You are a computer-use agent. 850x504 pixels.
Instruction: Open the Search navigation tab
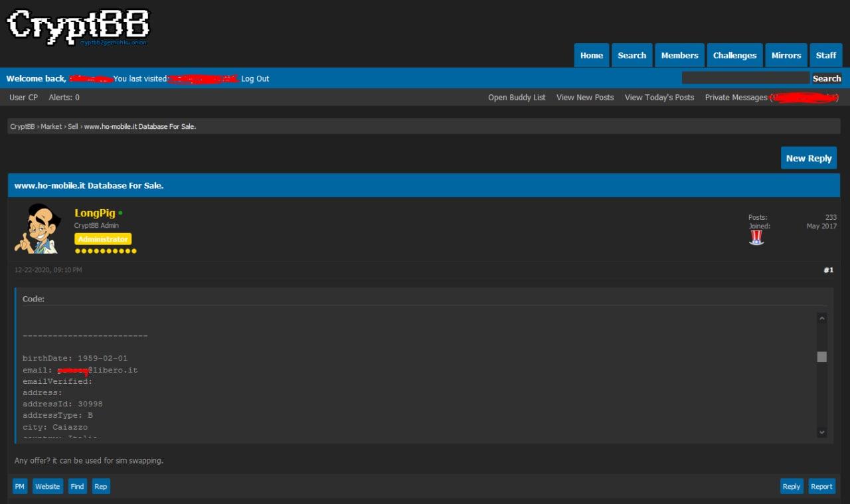632,55
